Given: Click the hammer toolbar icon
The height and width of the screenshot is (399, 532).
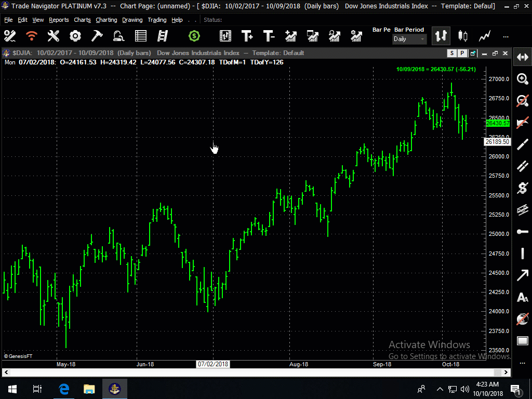Looking at the screenshot, I should (97, 36).
